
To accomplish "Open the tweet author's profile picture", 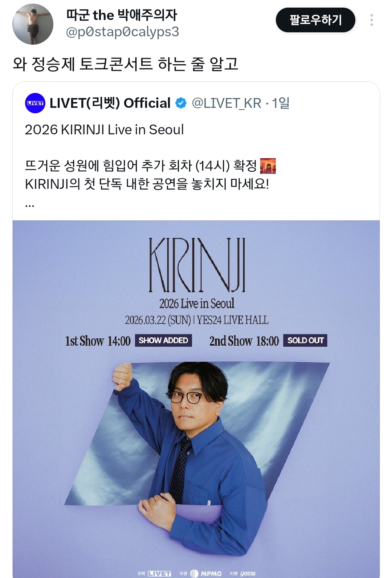I will [x=33, y=24].
